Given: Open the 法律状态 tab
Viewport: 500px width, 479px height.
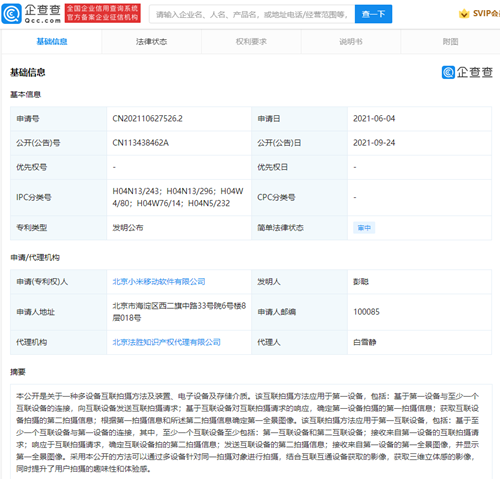Looking at the screenshot, I should (151, 42).
